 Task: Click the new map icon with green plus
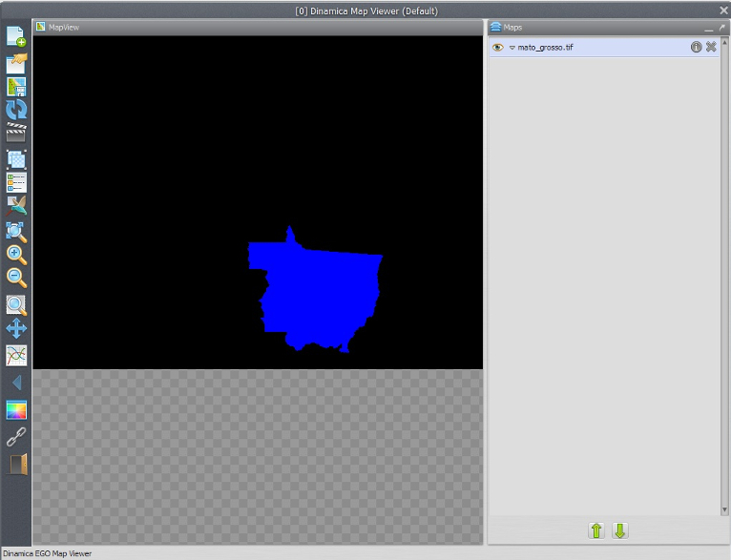16,37
